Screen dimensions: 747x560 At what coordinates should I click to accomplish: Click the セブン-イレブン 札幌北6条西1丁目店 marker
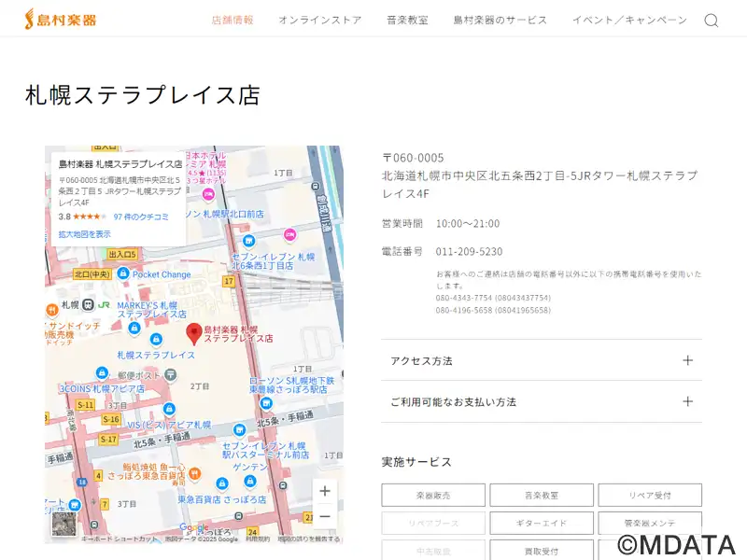(x=248, y=241)
